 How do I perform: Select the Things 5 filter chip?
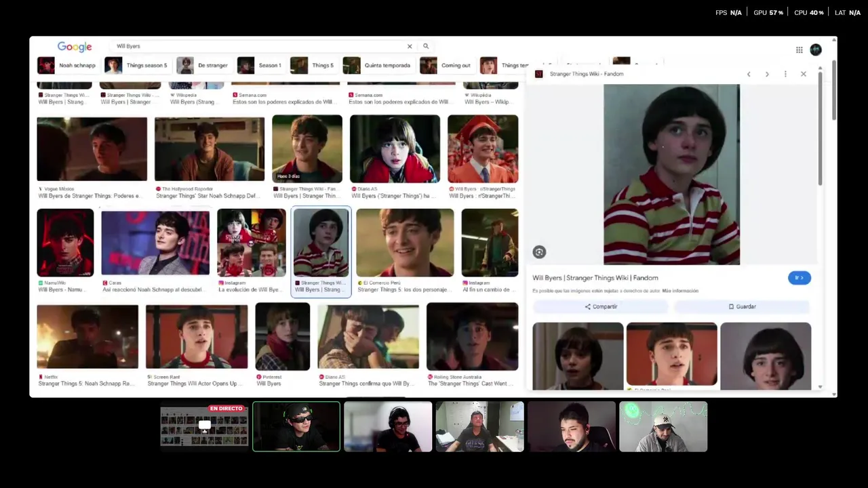coord(313,65)
